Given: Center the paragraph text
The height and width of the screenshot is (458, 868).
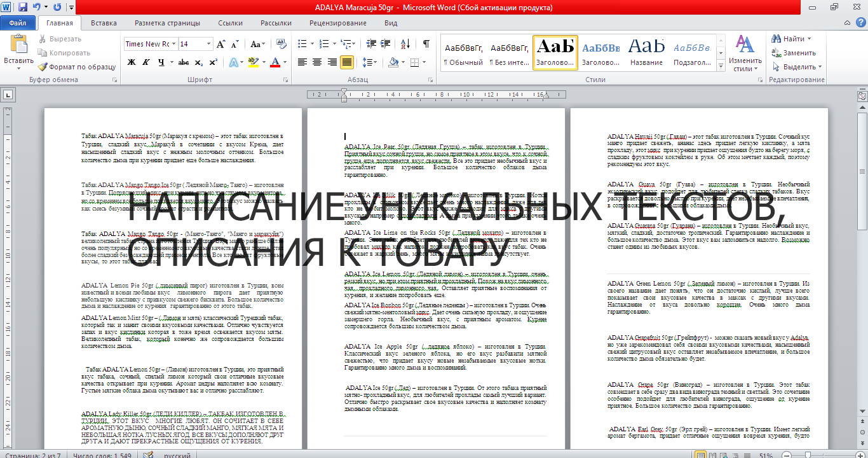Looking at the screenshot, I should click(316, 62).
